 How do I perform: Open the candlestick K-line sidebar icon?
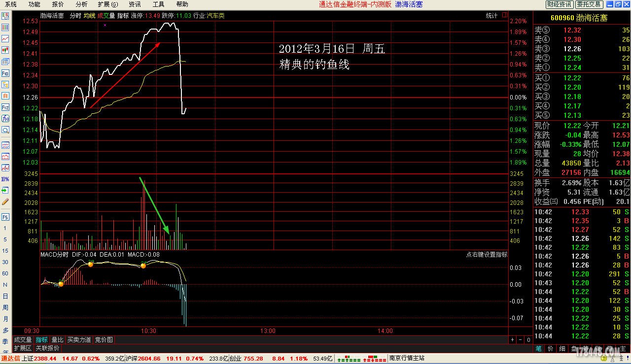point(5,50)
